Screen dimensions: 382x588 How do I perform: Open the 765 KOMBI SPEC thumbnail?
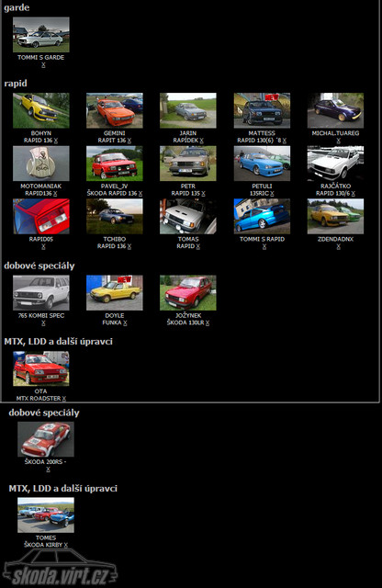40,293
